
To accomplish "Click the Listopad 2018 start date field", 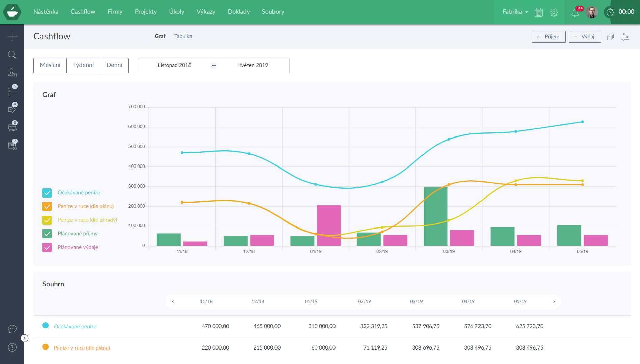I will 174,65.
